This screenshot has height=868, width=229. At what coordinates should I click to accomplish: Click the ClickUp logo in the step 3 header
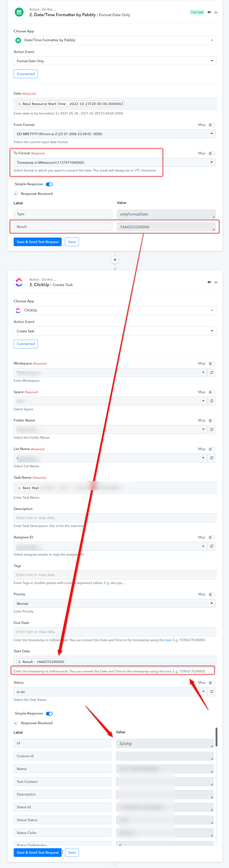pos(19,282)
